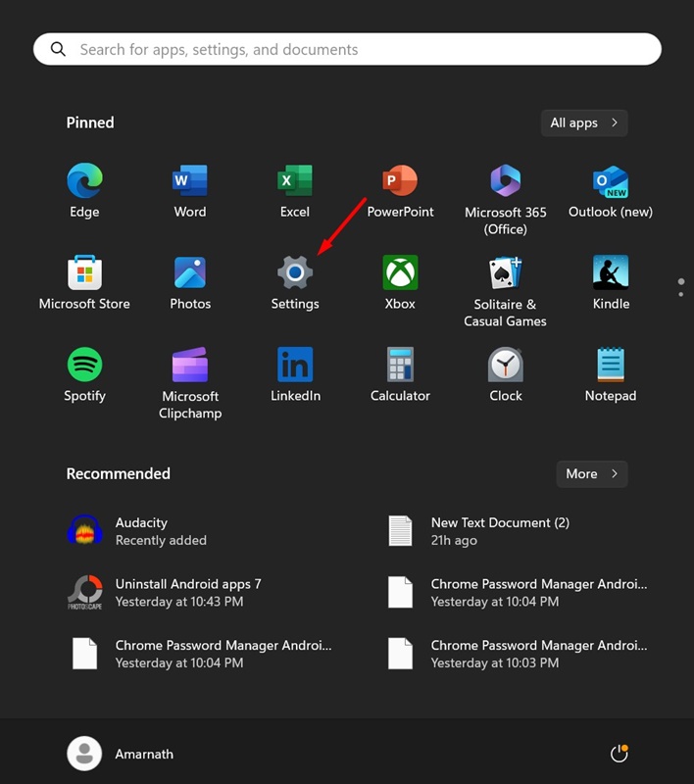Open Microsoft Clipchamp
The image size is (694, 784).
pos(190,365)
